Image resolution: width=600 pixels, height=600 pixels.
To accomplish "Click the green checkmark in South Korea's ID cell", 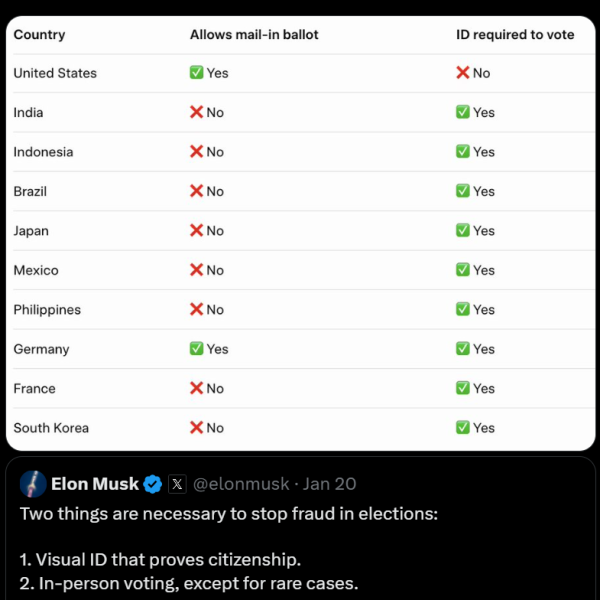I will 462,428.
